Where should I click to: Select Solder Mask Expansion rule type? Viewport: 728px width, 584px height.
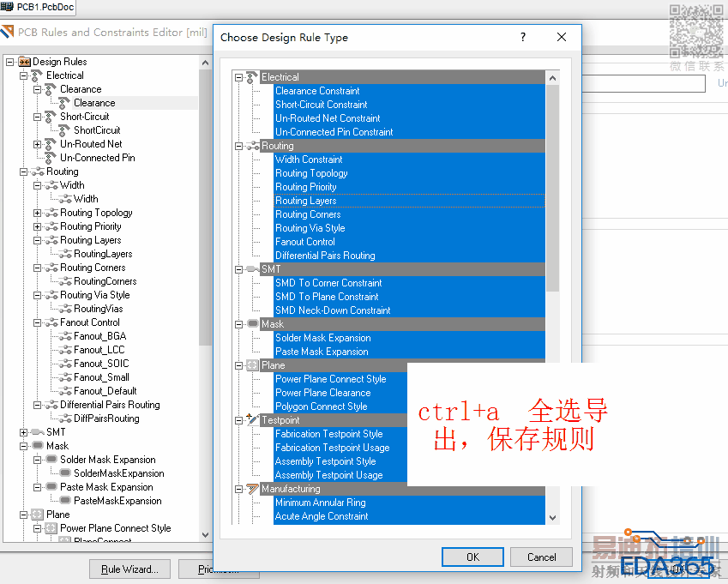point(409,338)
